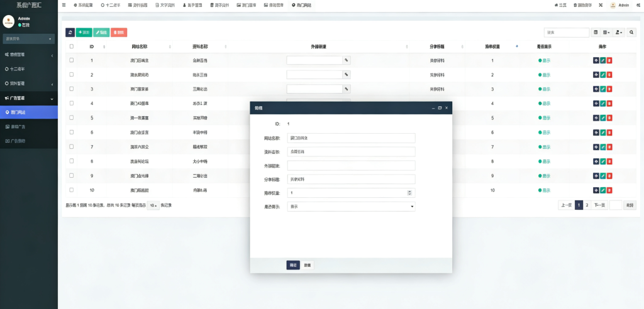Click the green add button in table toolbar
The image size is (644, 309).
click(x=84, y=33)
